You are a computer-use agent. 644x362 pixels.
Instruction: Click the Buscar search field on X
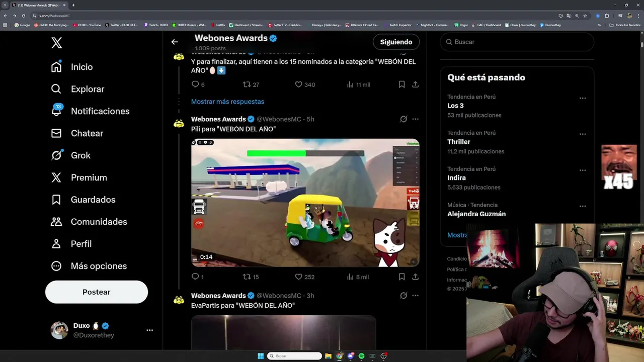coord(517,42)
